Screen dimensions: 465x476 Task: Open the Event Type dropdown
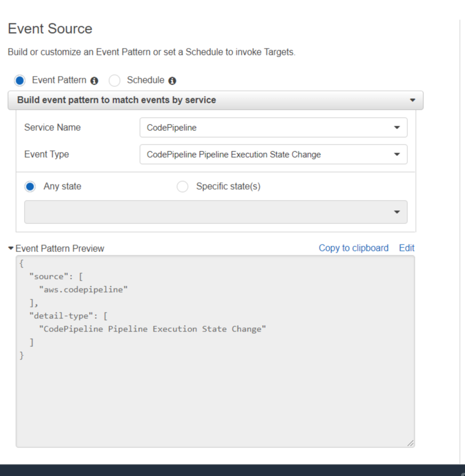point(274,154)
